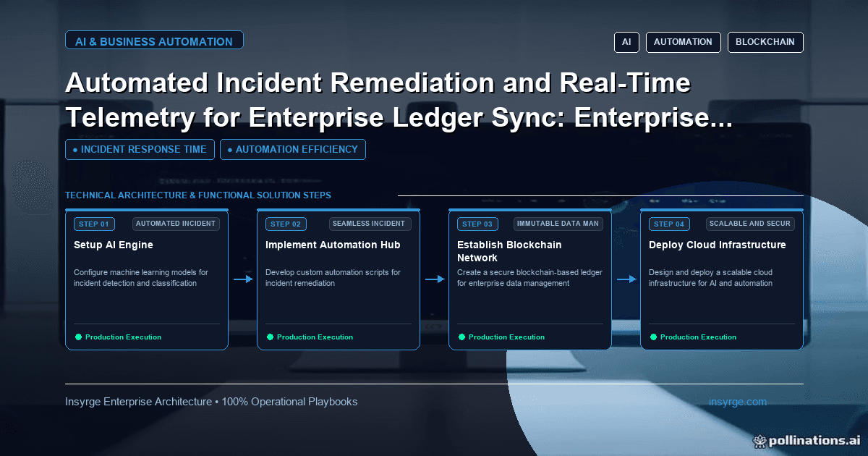Click the Insyrge Enterprise Architecture footer text
The width and height of the screenshot is (868, 456).
point(211,402)
